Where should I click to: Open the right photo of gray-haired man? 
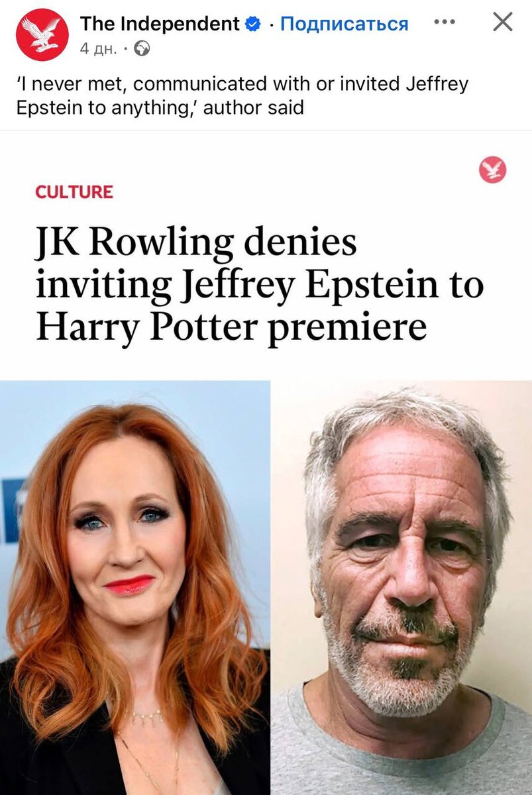[401, 588]
